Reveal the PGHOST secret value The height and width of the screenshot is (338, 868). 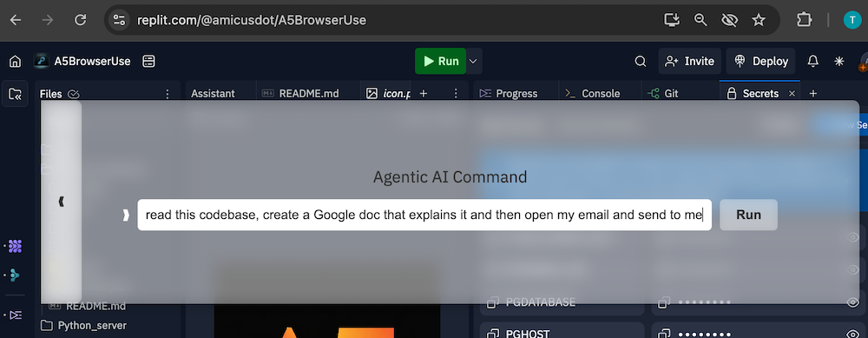[x=853, y=334]
